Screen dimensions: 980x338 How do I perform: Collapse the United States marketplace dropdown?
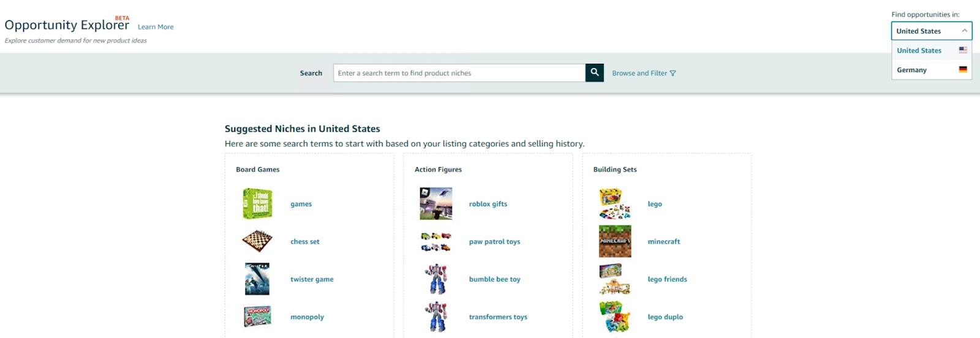tap(931, 31)
